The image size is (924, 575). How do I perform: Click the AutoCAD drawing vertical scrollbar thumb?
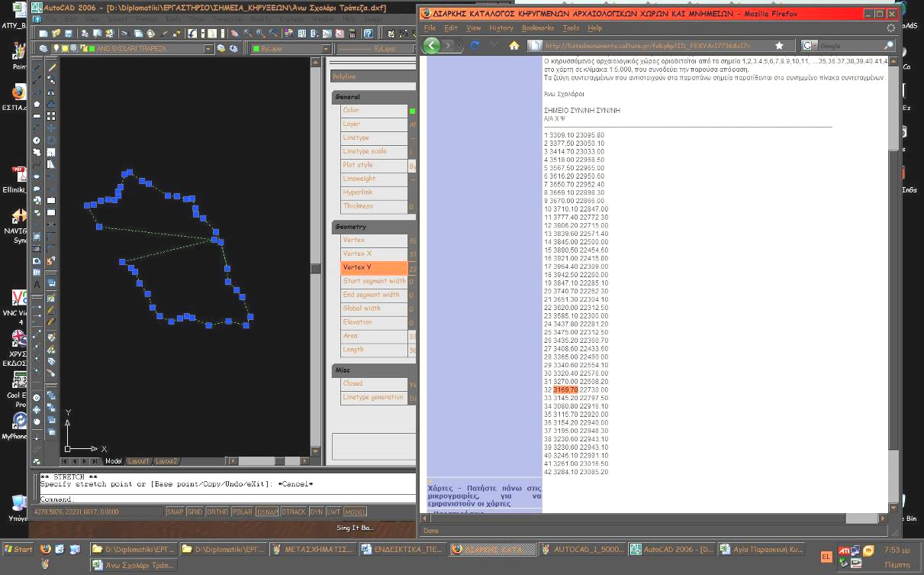coord(315,268)
